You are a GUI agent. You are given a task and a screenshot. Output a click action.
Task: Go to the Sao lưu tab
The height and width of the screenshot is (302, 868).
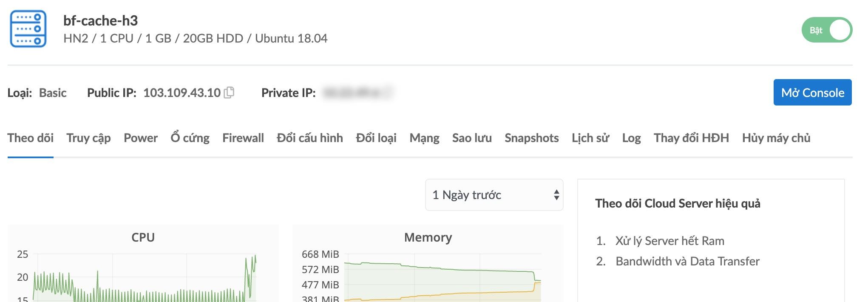(472, 138)
